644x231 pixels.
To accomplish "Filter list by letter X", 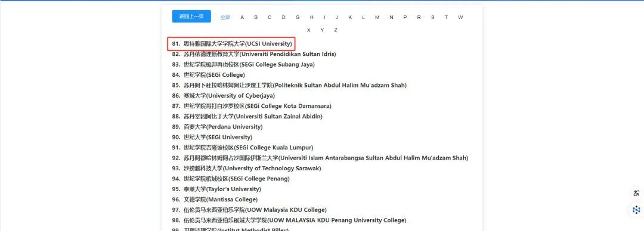I will (x=308, y=30).
